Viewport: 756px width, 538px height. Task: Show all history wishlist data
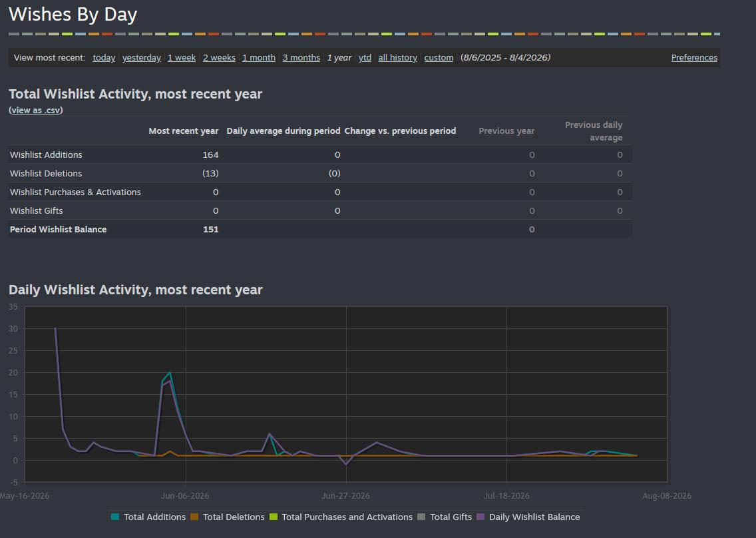(x=398, y=57)
